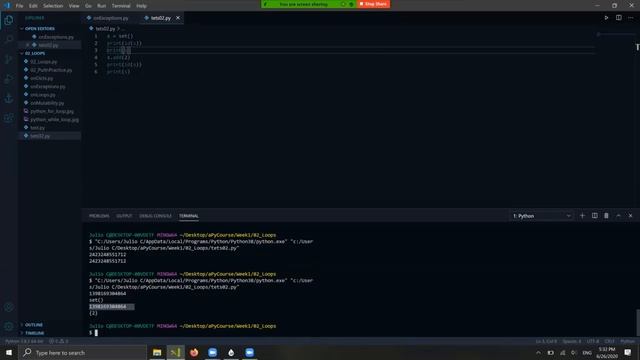Kill the terminal with the trash icon
The width and height of the screenshot is (640, 360).
point(606,216)
